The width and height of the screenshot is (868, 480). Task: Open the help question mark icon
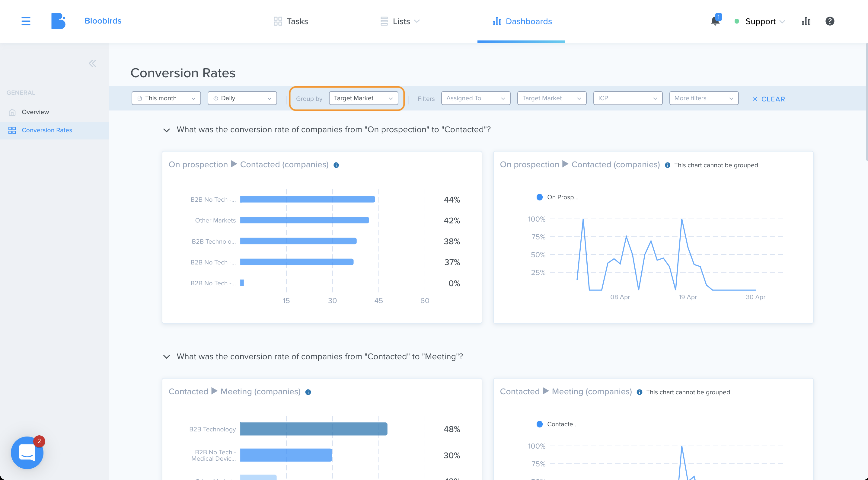[830, 21]
